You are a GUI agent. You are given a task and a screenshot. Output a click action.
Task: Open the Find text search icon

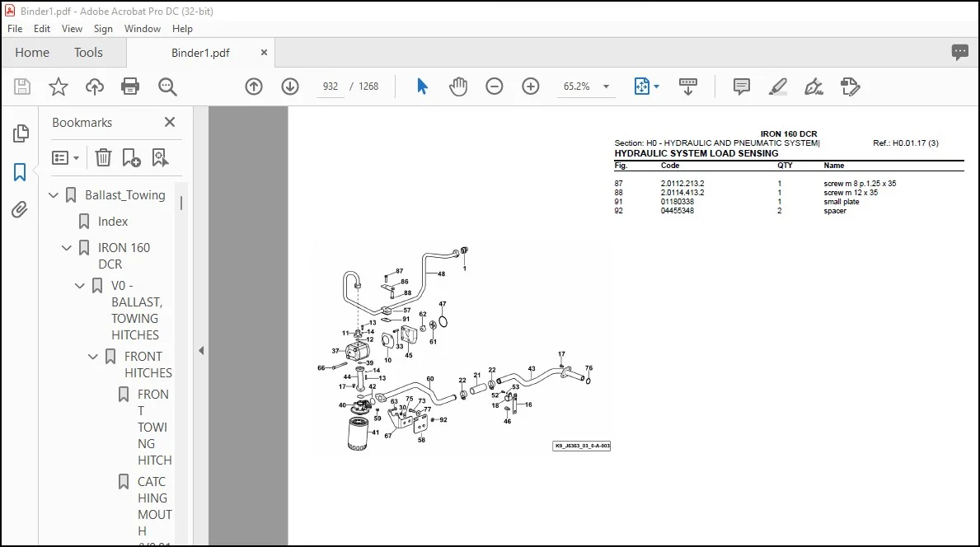(166, 86)
